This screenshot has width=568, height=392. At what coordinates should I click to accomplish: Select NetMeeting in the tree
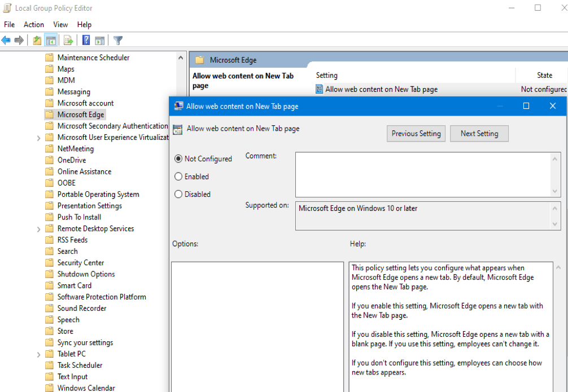point(75,149)
